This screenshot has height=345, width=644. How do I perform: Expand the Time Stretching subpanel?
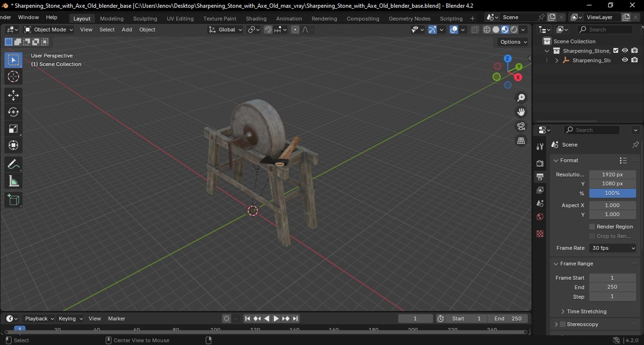point(563,312)
